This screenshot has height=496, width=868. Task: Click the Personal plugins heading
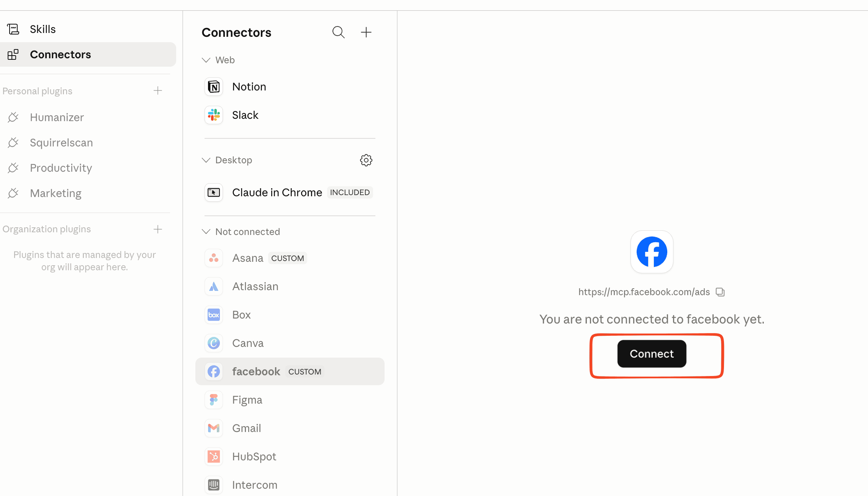(38, 91)
